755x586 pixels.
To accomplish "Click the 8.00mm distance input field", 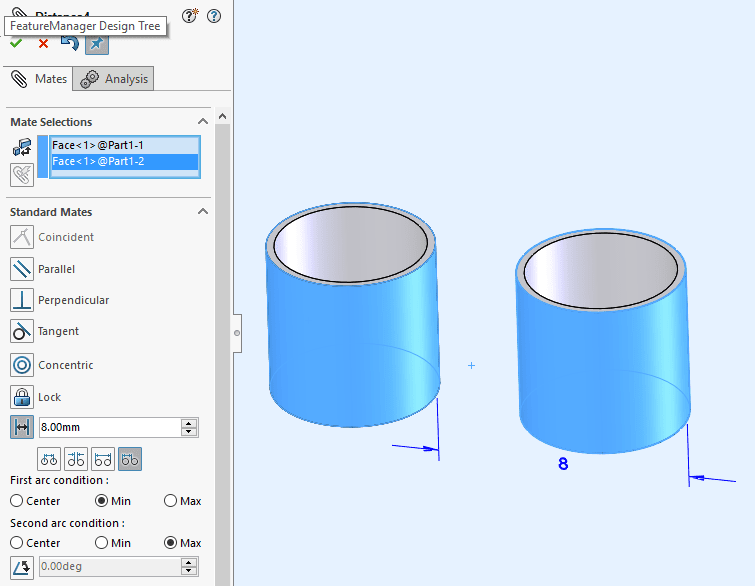I will [108, 427].
